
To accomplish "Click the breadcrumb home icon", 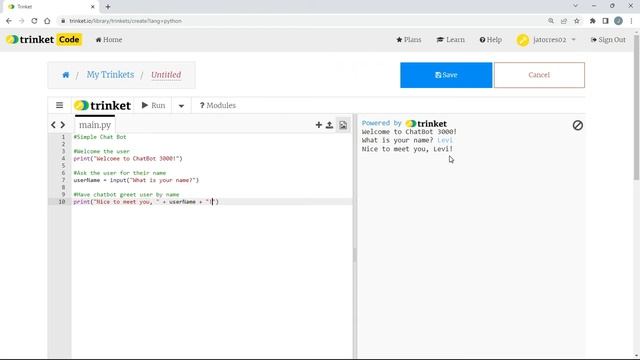I will (x=66, y=75).
